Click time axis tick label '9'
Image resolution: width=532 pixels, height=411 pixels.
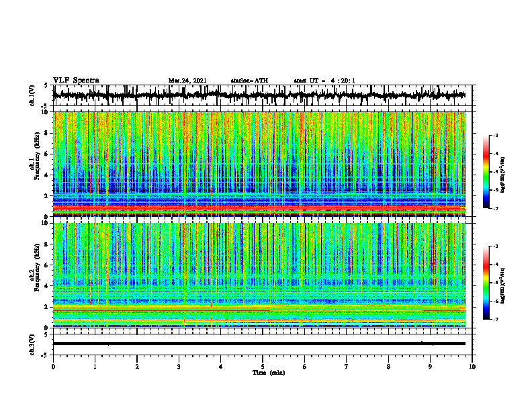click(430, 367)
